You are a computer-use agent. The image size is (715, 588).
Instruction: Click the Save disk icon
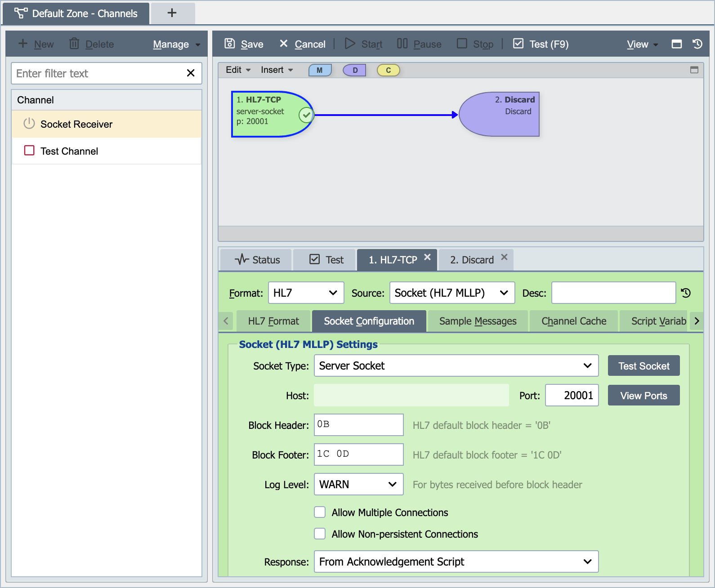(x=230, y=44)
